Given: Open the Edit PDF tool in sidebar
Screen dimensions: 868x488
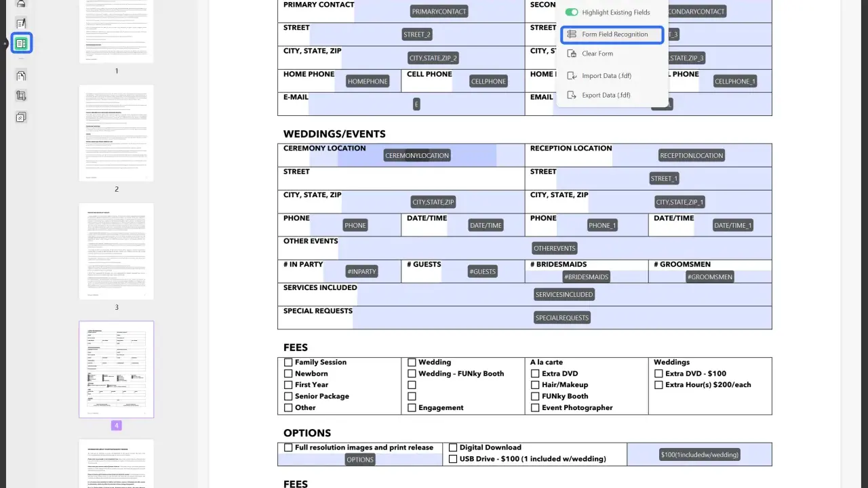Looking at the screenshot, I should tap(21, 22).
